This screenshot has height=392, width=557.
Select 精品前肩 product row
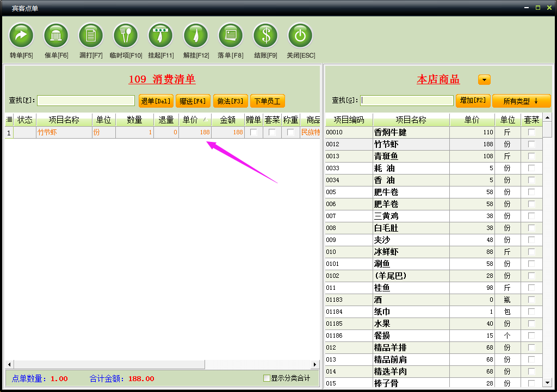point(434,359)
